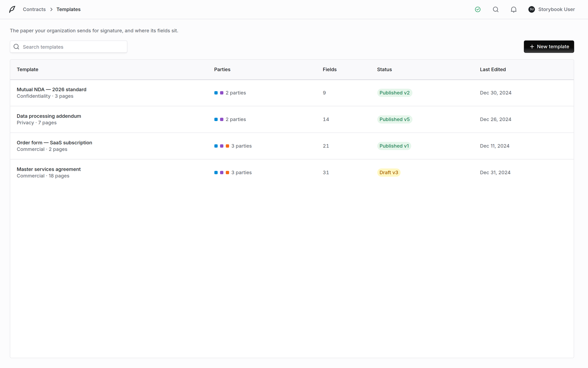Sort by Parties column header
Screen dimensions: 588x368
coord(222,70)
